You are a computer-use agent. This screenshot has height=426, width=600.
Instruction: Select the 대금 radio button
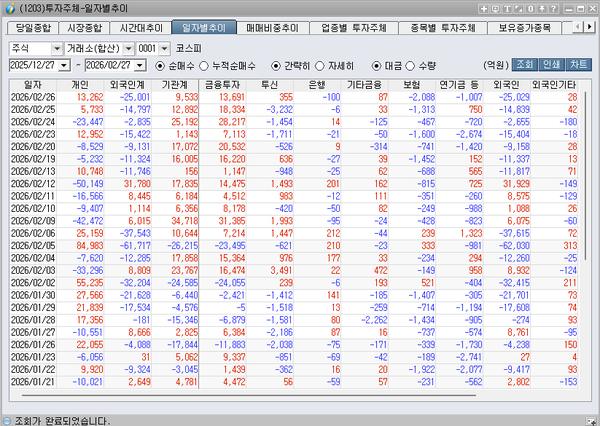tap(376, 66)
